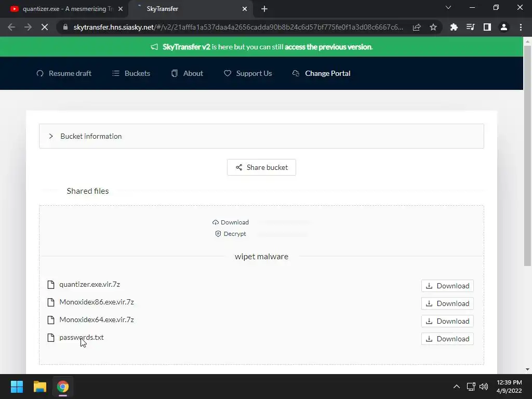Open Resume draft in the navigation

(x=64, y=73)
